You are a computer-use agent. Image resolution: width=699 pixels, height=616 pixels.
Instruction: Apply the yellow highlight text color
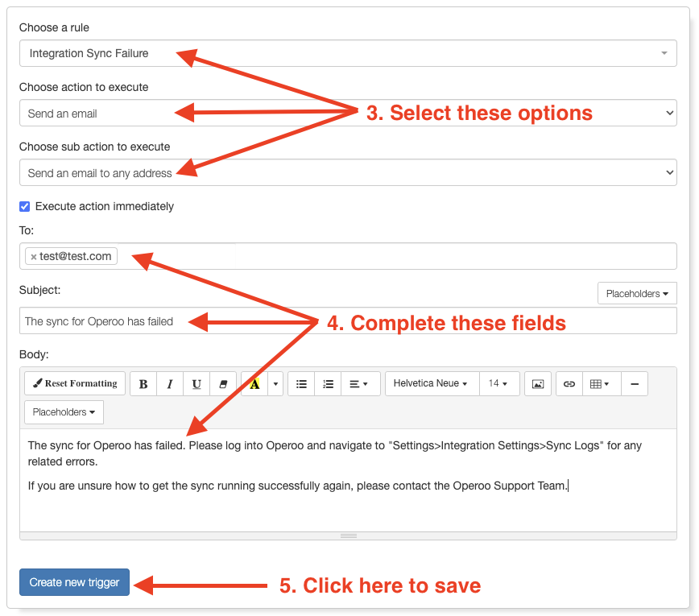(254, 384)
